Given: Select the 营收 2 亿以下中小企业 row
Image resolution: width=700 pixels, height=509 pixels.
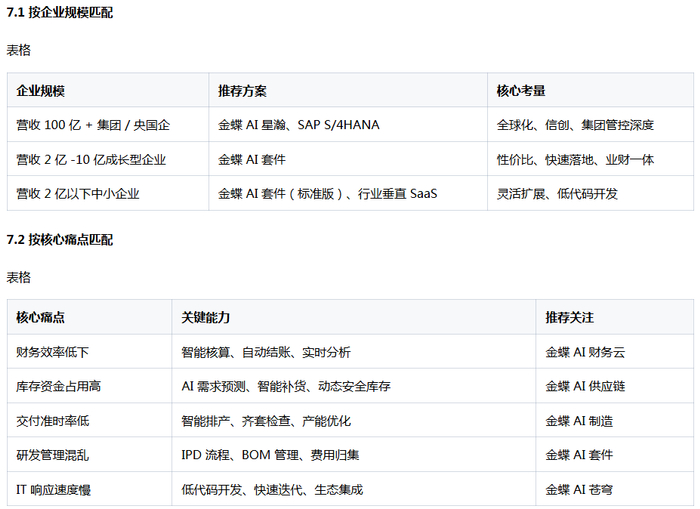Looking at the screenshot, I should [x=350, y=193].
